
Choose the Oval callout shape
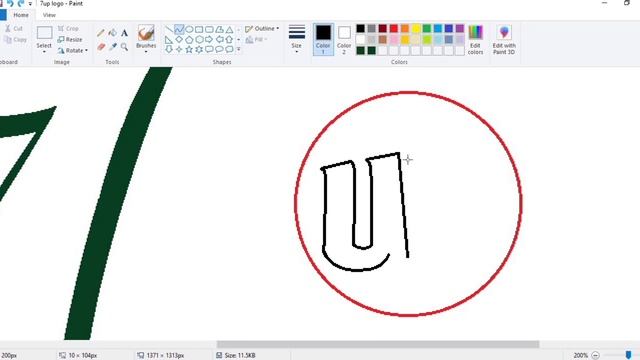pyautogui.click(x=220, y=49)
